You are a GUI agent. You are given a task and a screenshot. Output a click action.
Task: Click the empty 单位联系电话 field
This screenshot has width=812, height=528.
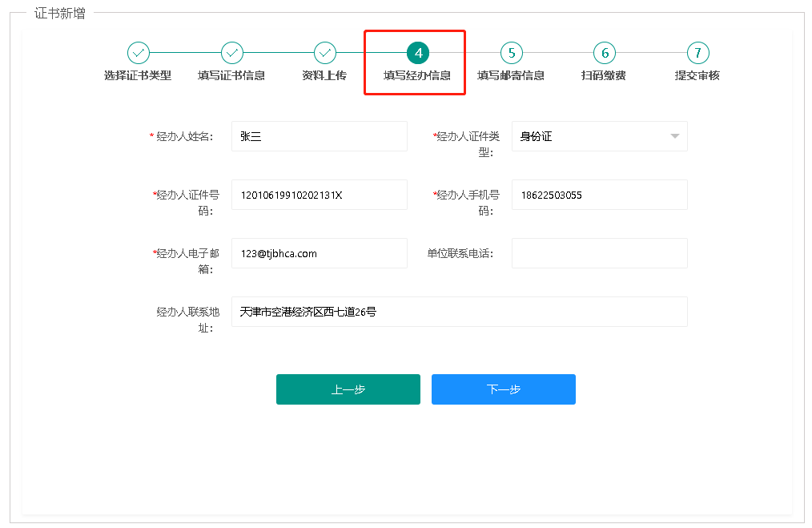click(599, 253)
